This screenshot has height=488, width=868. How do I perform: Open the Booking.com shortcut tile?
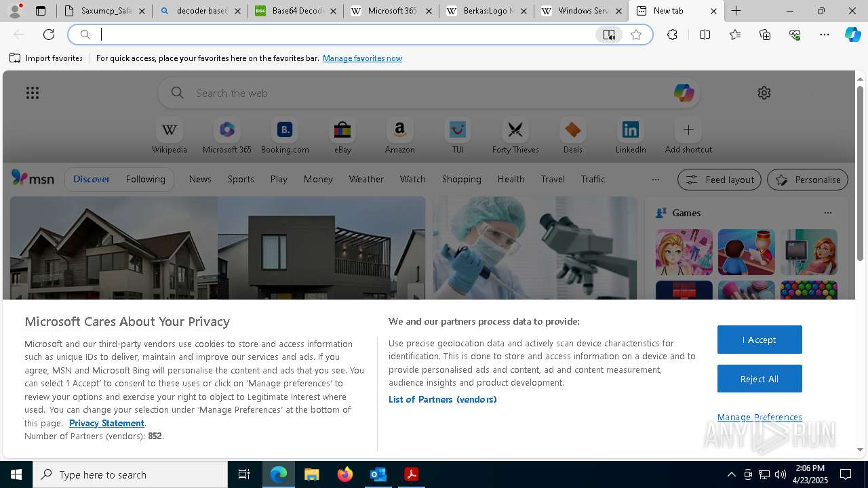pos(285,136)
